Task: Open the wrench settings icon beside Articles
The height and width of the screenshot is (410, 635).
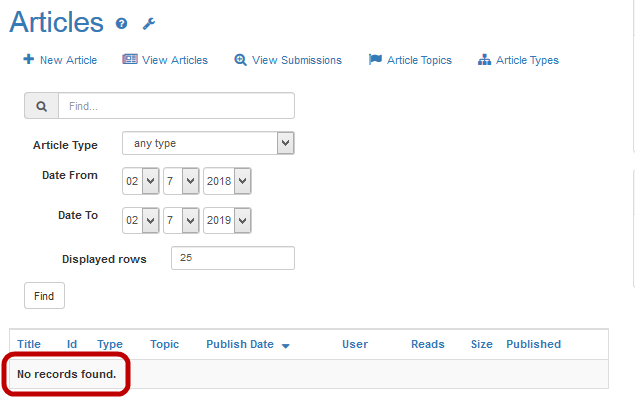Action: click(149, 23)
